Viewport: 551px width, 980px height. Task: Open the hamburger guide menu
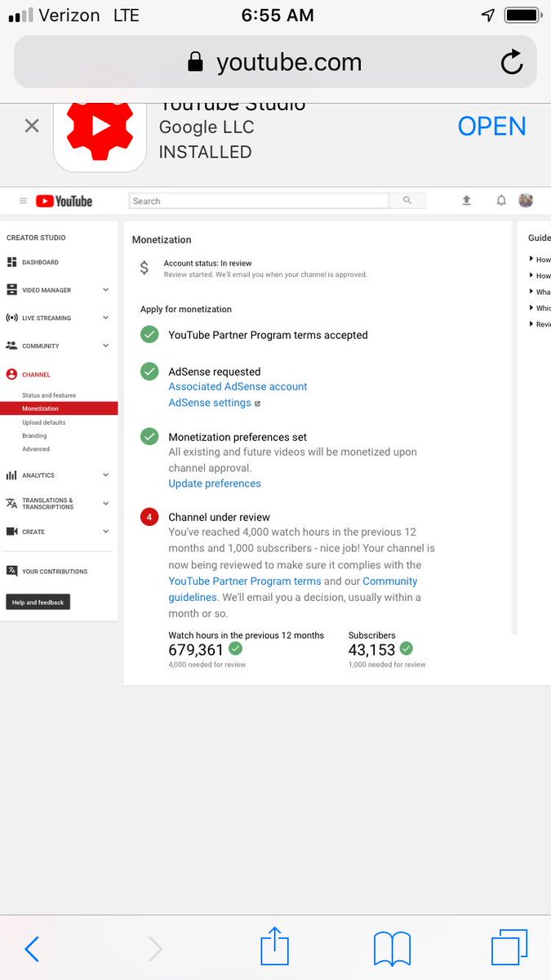click(23, 201)
